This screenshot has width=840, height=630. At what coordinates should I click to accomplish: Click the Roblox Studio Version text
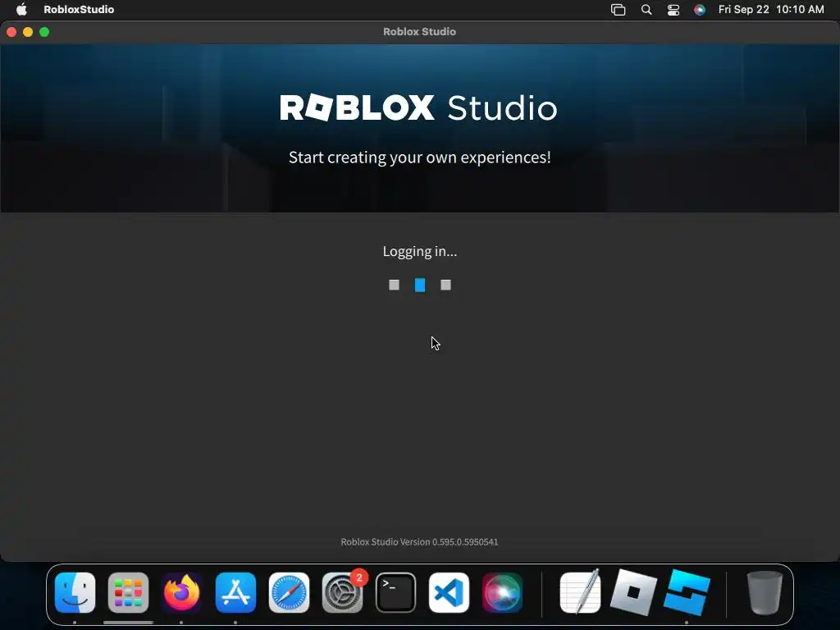coord(419,541)
